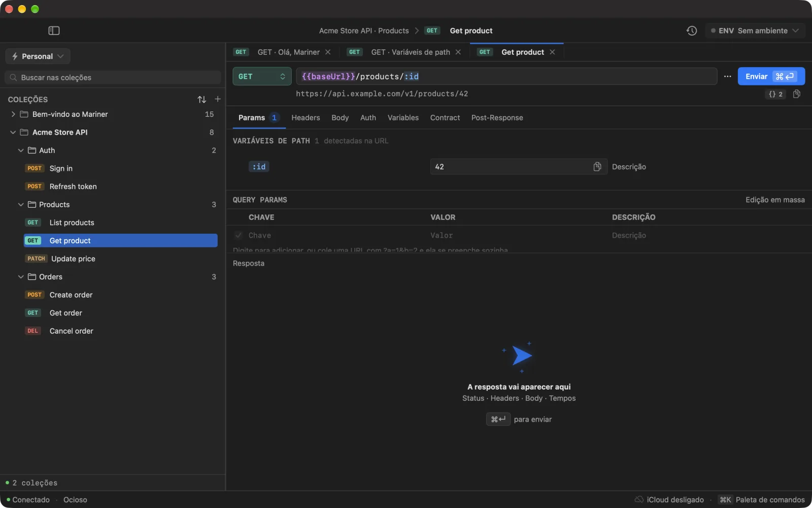Collapse the Acme Store API collection

[x=13, y=132]
